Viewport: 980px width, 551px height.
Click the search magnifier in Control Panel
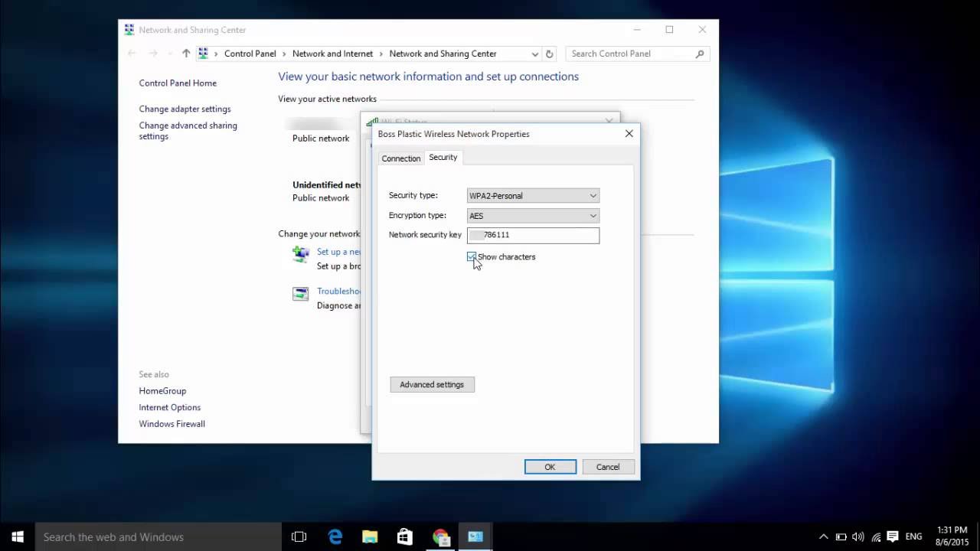point(700,54)
